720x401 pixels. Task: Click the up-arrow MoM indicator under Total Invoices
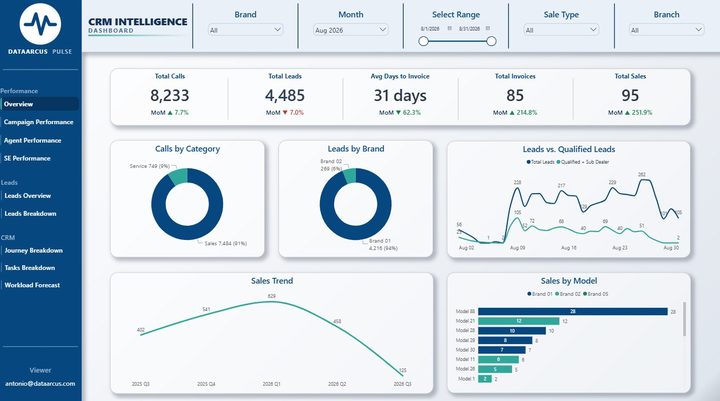click(x=512, y=112)
